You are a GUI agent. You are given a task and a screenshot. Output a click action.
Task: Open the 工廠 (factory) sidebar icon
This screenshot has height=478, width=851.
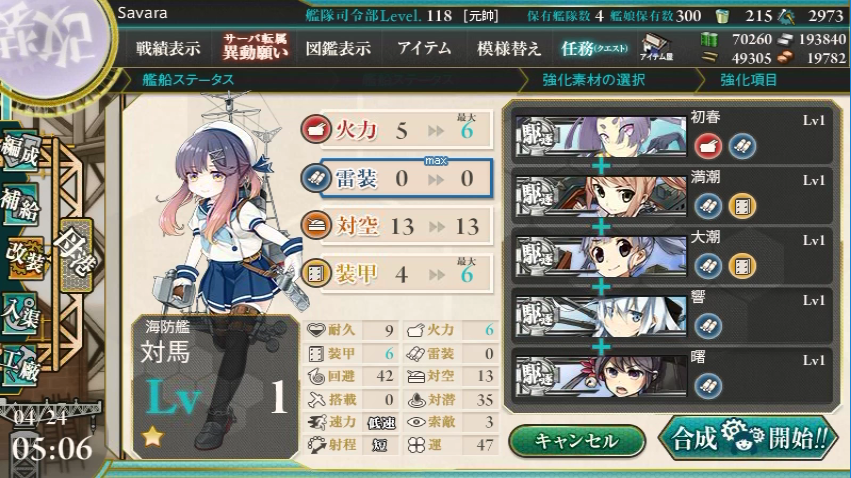click(21, 365)
